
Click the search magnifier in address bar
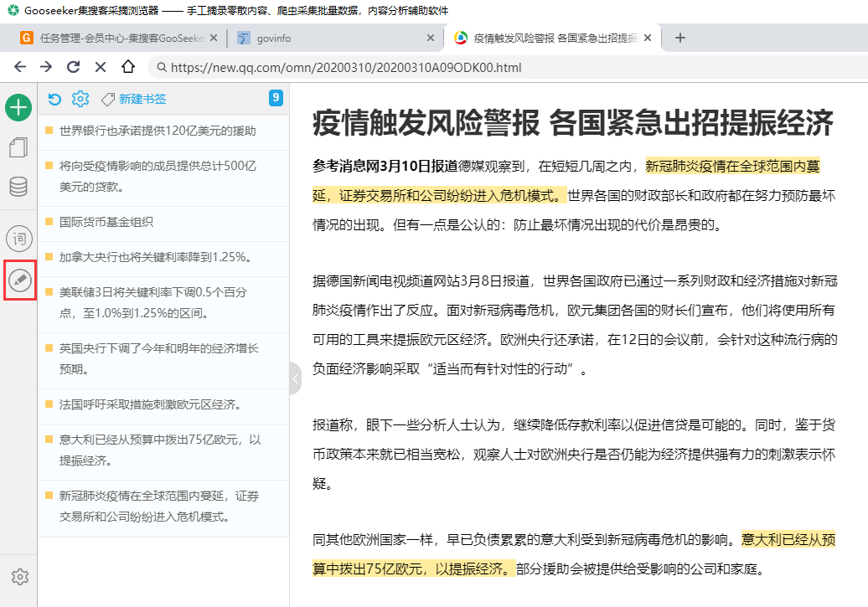[x=162, y=68]
